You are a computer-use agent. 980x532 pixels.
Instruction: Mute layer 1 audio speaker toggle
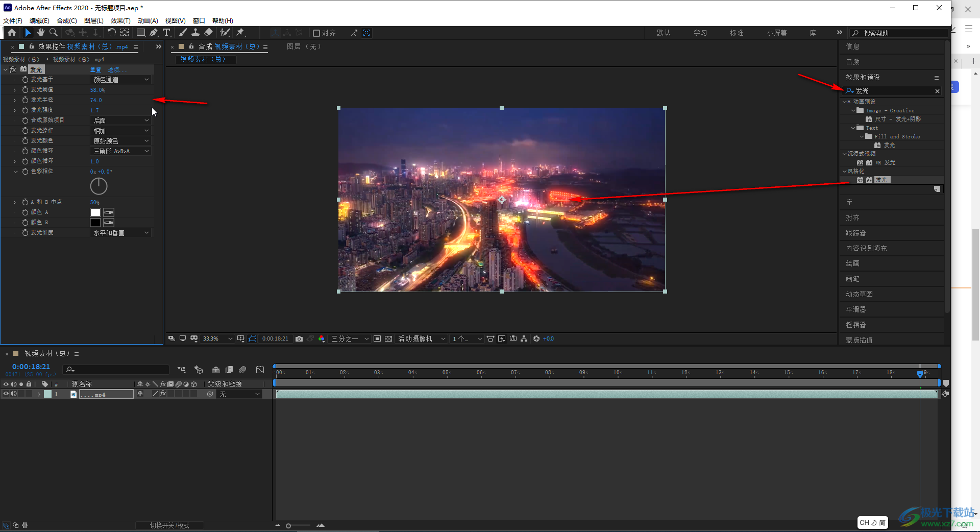pos(14,394)
